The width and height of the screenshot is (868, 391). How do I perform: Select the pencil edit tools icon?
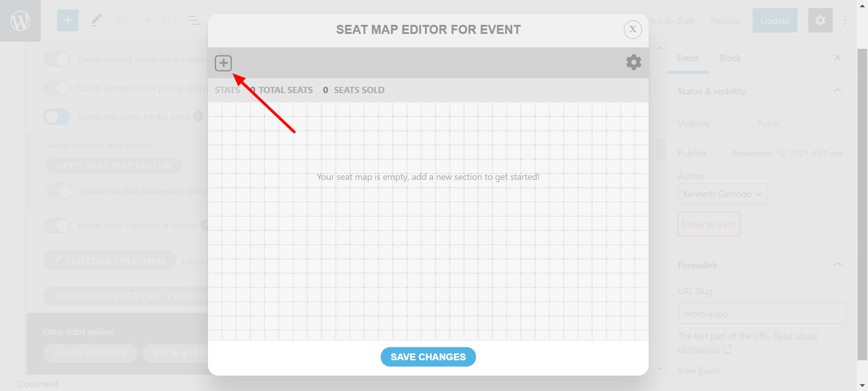tap(96, 21)
